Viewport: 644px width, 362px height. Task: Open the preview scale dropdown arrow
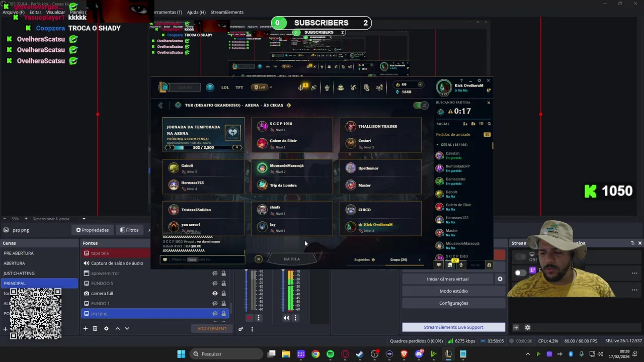tap(84, 219)
